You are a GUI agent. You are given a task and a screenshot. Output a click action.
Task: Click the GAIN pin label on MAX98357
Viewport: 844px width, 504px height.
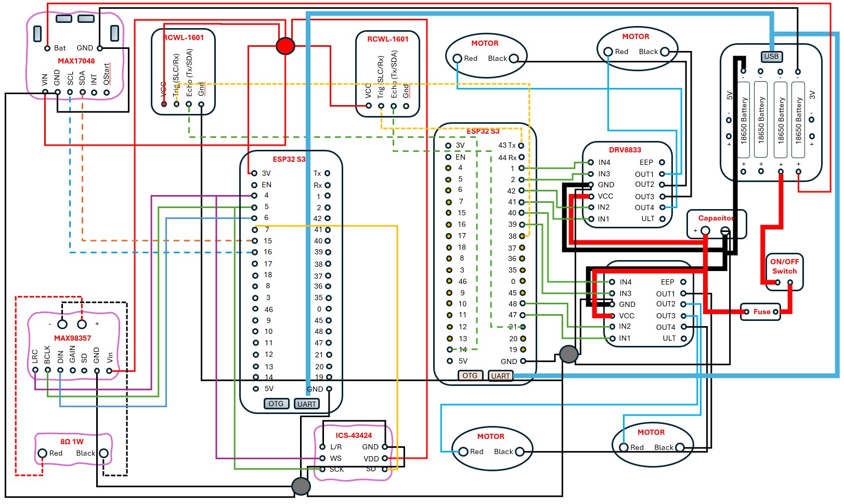72,355
